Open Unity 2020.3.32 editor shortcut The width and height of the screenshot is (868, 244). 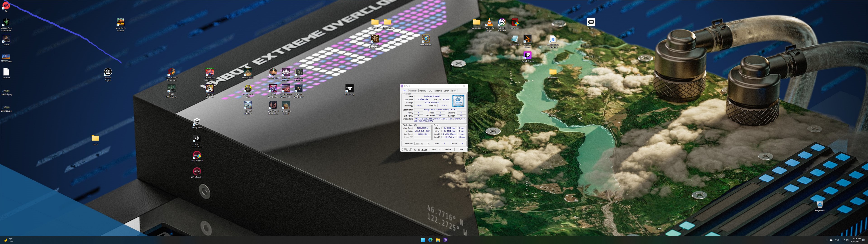[x=197, y=141]
